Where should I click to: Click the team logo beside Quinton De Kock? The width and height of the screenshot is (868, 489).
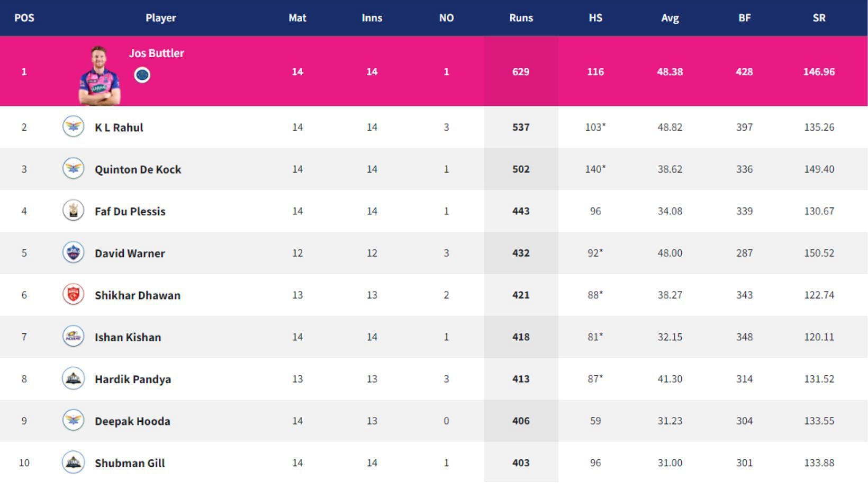(x=73, y=168)
